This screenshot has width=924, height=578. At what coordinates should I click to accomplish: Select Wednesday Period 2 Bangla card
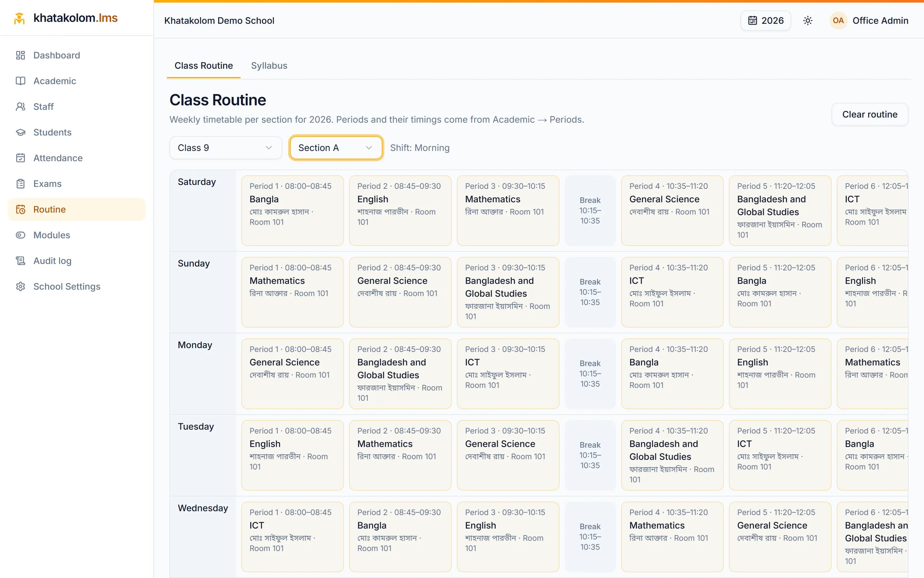coord(400,537)
